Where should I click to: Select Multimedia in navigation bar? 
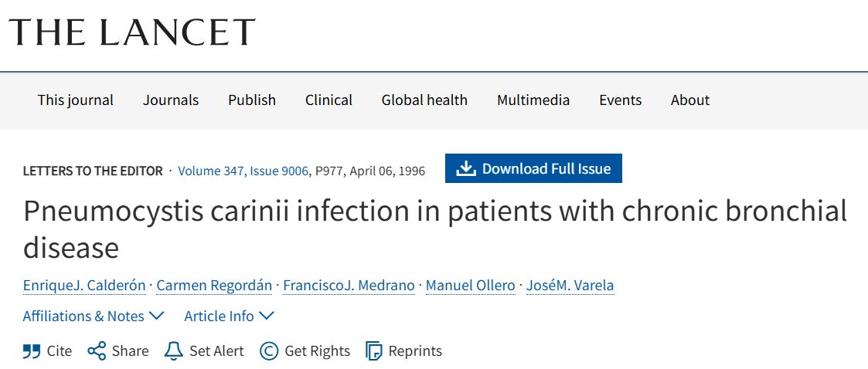coord(533,100)
